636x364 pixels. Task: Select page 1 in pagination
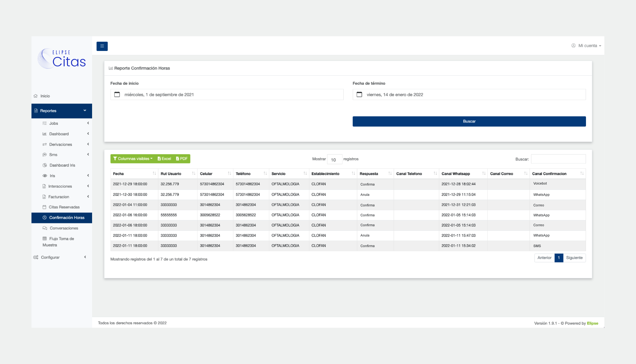(x=559, y=258)
